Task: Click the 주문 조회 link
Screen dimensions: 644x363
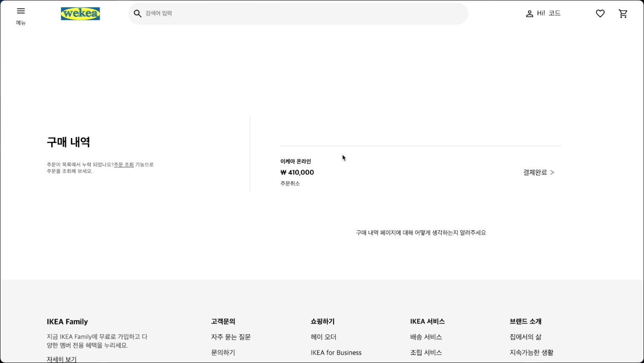Action: click(x=123, y=164)
